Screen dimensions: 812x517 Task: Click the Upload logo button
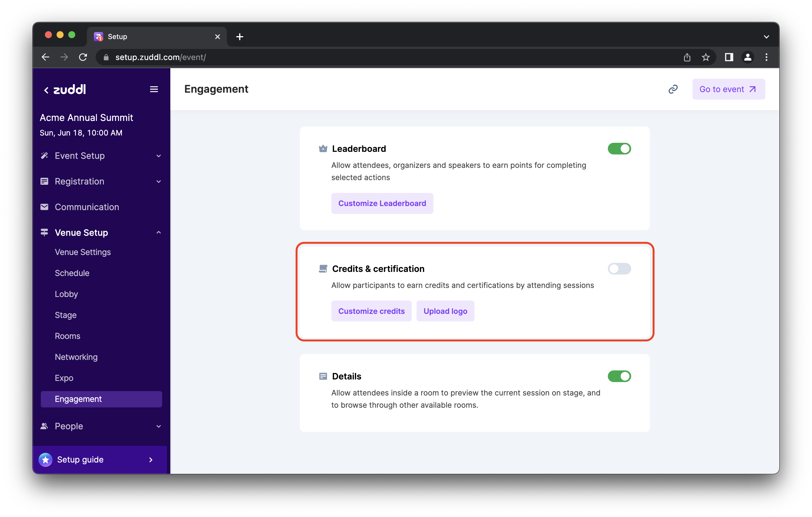click(x=445, y=311)
